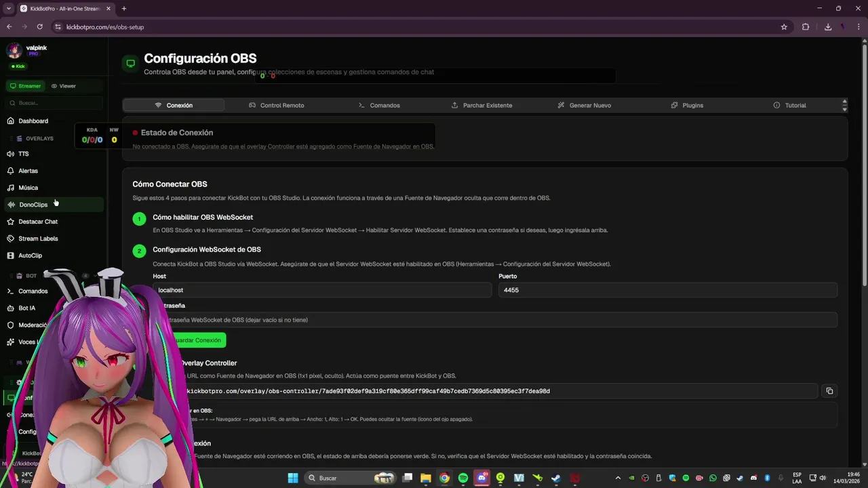The image size is (868, 488).
Task: Close the KickBotPro browser tab
Action: coord(108,9)
